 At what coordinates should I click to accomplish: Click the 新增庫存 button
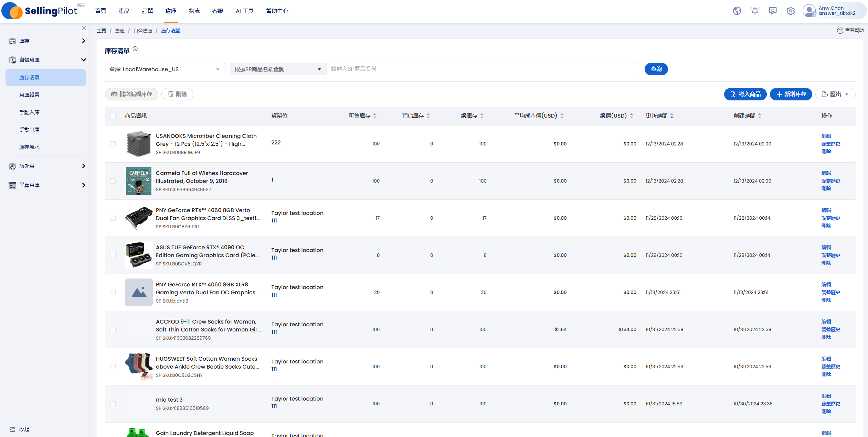(791, 94)
